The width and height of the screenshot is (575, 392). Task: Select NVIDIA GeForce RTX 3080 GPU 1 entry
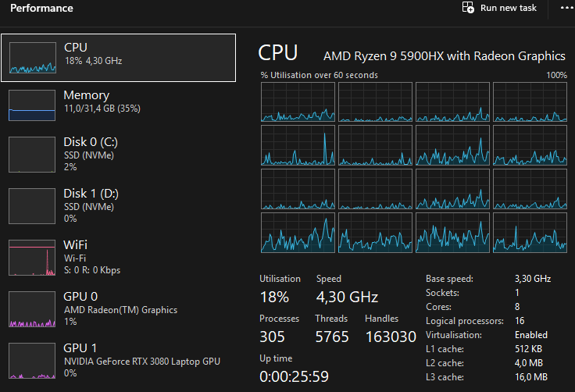point(141,361)
